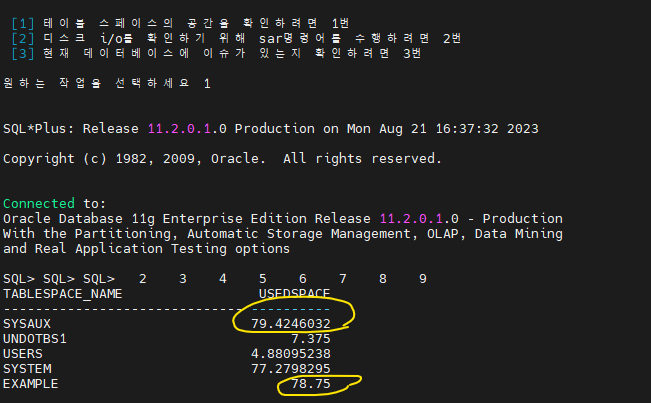Click the value "7.375"
Viewport: 651px width, 403px height.
tap(311, 339)
